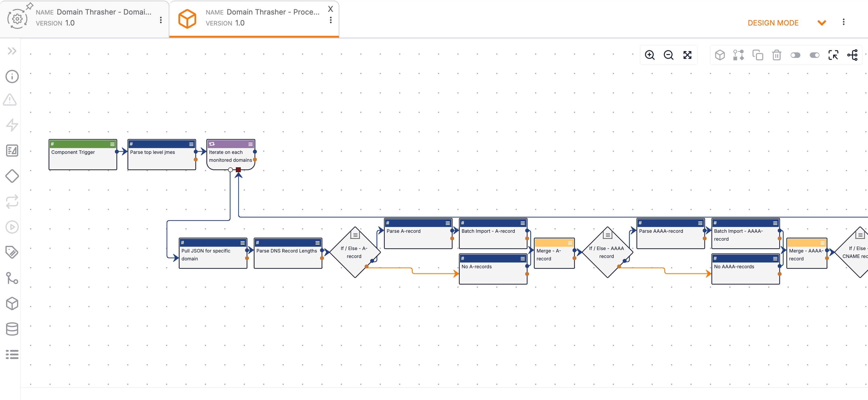Select the Merge - AAAA-record node

click(x=807, y=253)
